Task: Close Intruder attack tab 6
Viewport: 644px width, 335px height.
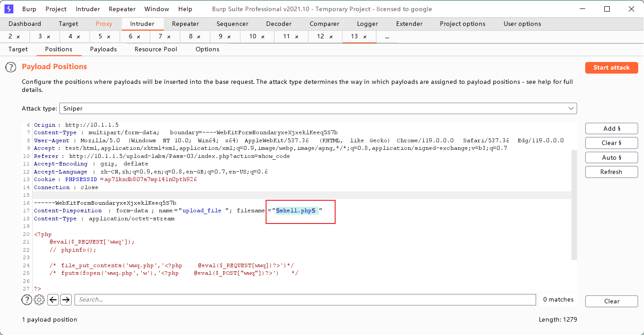Action: 139,37
